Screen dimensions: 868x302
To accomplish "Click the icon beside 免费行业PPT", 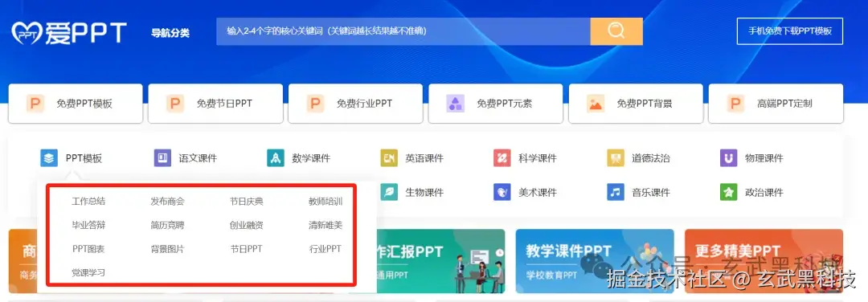I will click(x=315, y=104).
